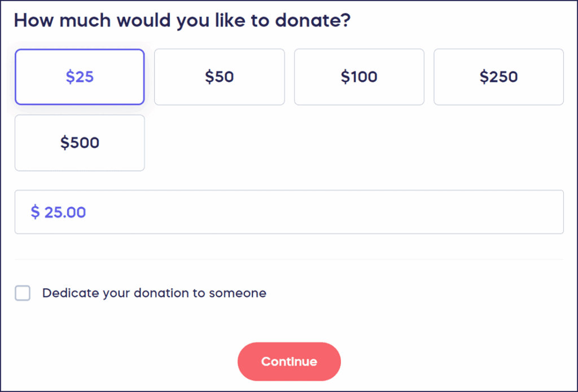Click the coral pink submit button
Screen dimensions: 578x392
[289, 362]
